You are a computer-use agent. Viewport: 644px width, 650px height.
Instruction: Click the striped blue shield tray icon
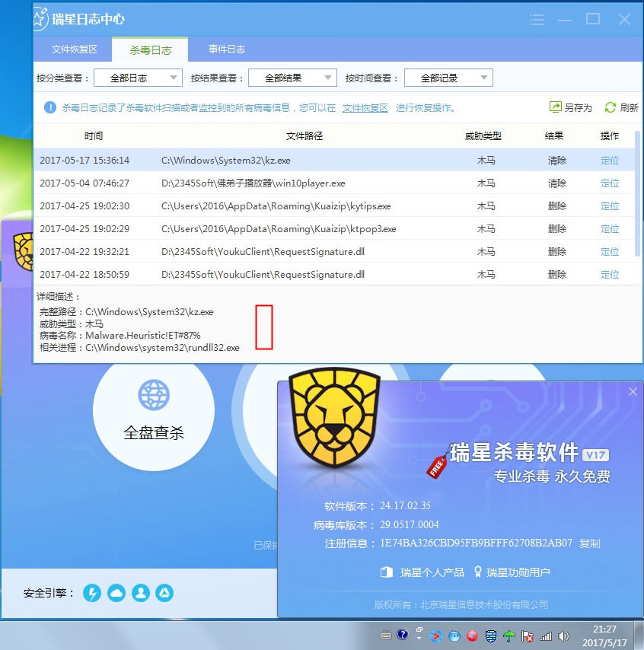pos(491,636)
